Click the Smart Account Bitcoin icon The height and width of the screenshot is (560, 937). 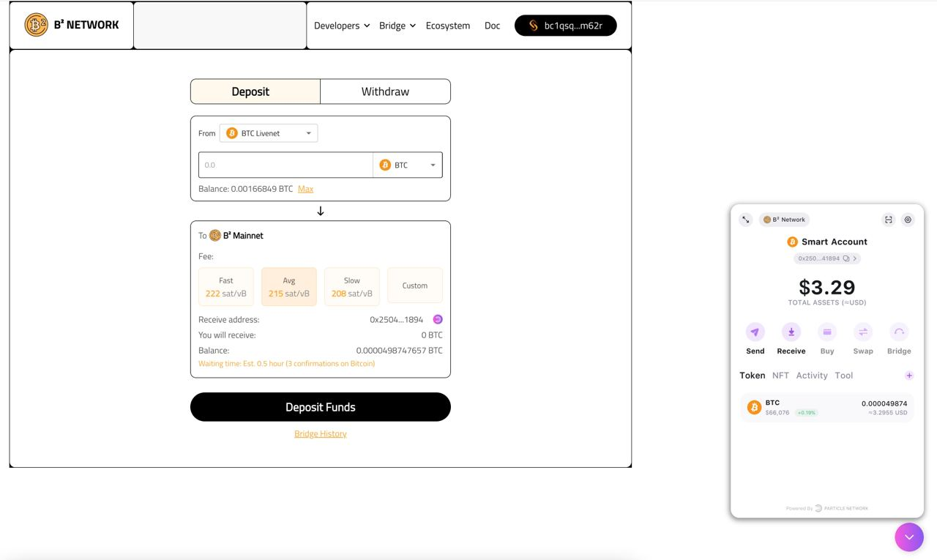tap(792, 242)
